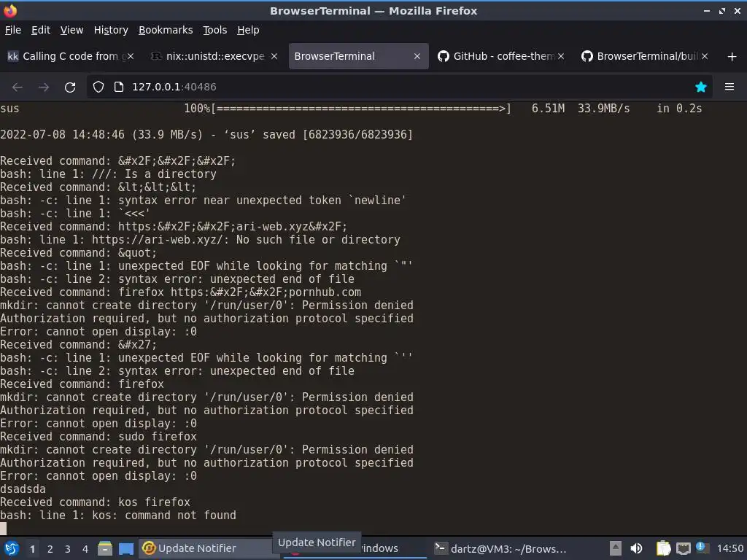This screenshot has width=747, height=560.
Task: Open the History menu
Action: (x=111, y=30)
